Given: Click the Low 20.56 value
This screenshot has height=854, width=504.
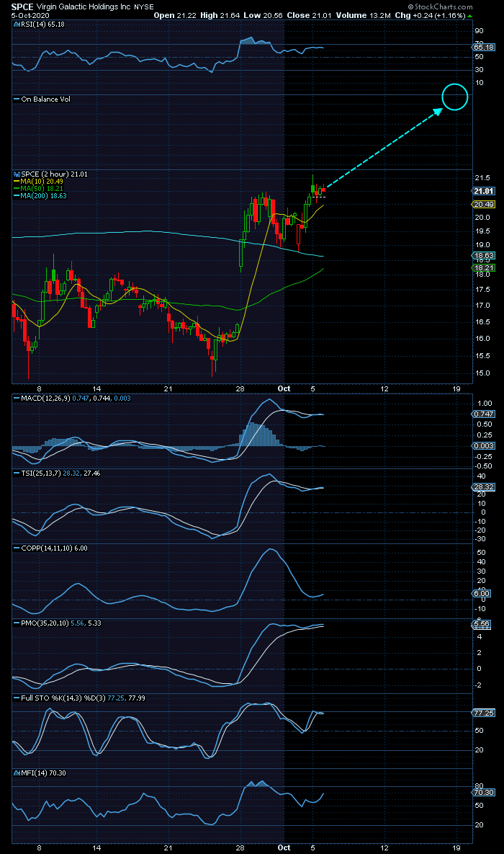Looking at the screenshot, I should 262,15.
